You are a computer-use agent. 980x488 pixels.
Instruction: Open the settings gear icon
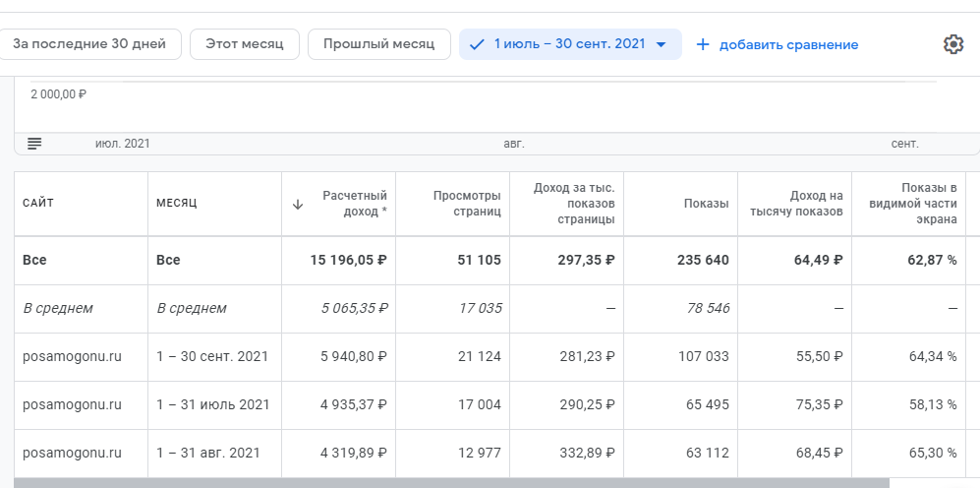[x=952, y=44]
